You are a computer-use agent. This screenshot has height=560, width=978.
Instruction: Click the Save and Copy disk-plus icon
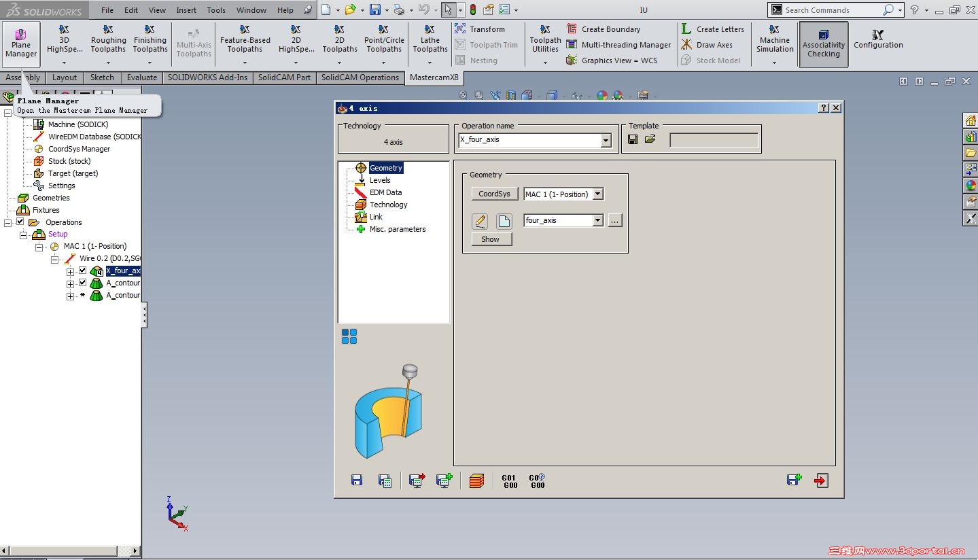[x=794, y=480]
